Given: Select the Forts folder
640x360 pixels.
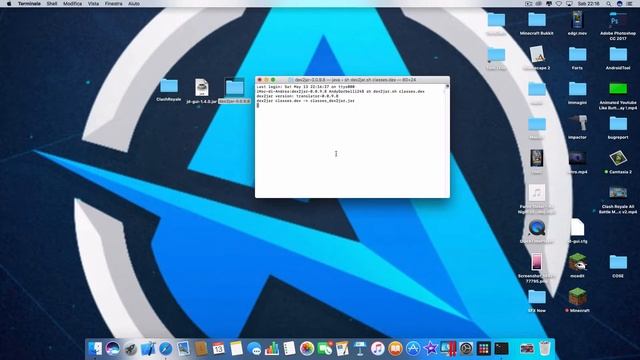Looking at the screenshot, I should 577,58.
